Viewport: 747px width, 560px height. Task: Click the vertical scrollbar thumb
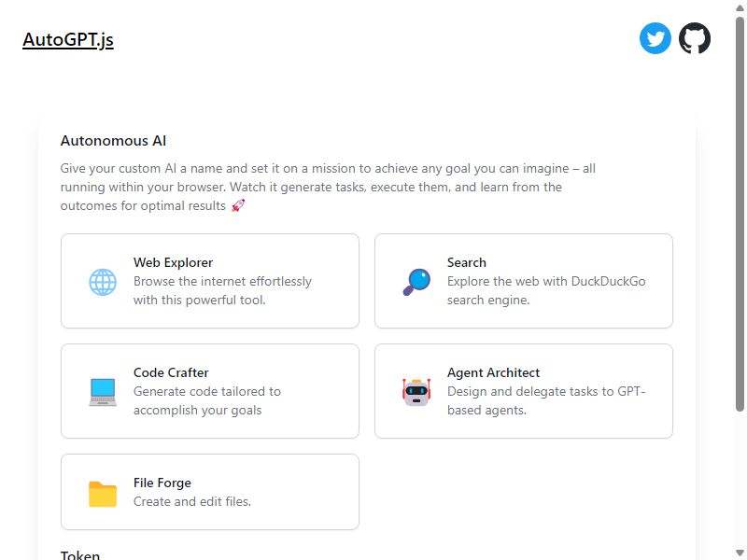(740, 214)
